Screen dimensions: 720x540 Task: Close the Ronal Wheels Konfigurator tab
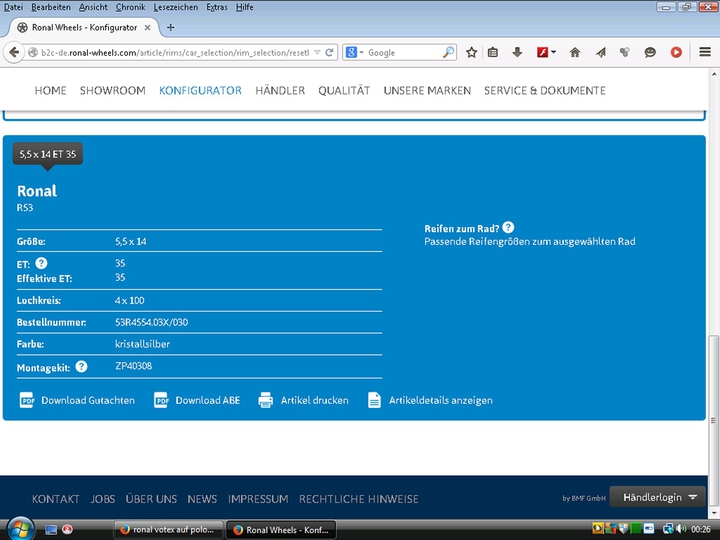(x=147, y=28)
